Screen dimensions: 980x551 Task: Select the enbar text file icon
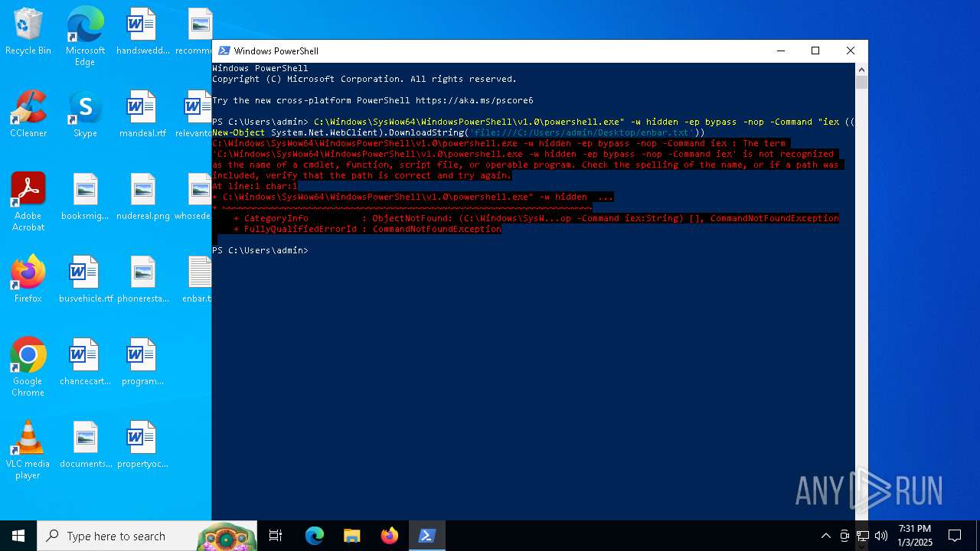coord(198,279)
